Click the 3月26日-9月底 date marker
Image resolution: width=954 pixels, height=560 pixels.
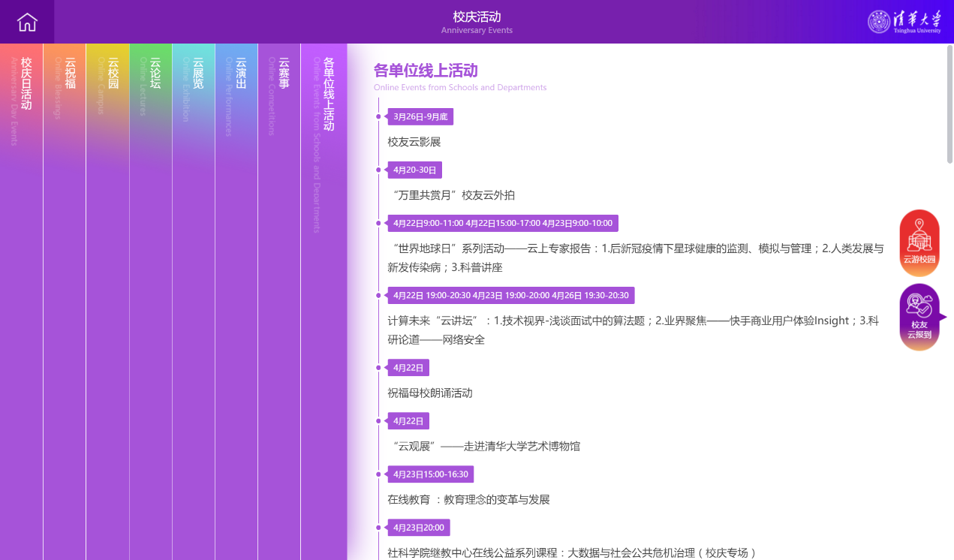click(420, 117)
